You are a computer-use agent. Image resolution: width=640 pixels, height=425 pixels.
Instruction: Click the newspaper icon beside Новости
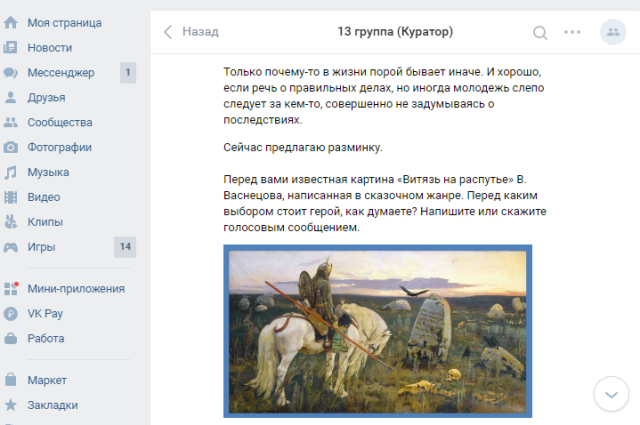(x=11, y=48)
